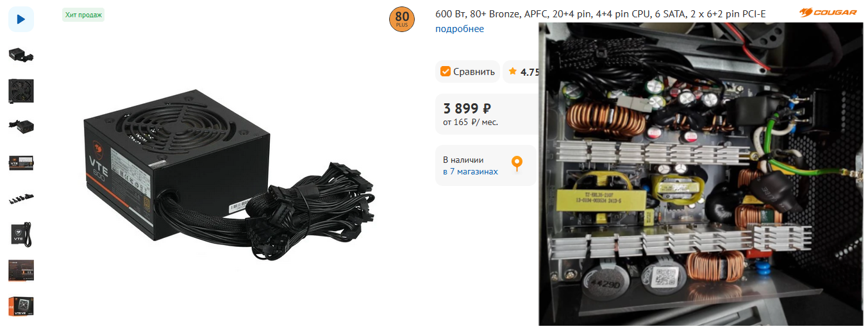Select the last VTE packaging thumbnail
Image resolution: width=868 pixels, height=329 pixels.
tap(21, 307)
